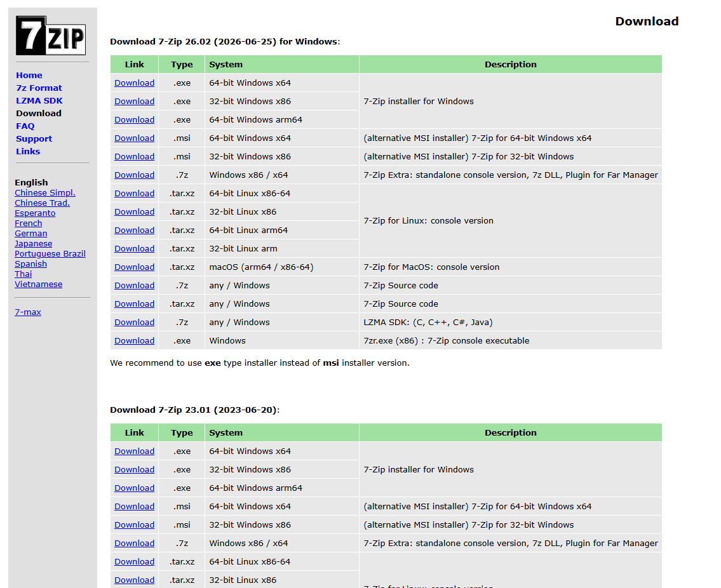Download 23.01 .exe for 32-bit Windows x86
The image size is (721, 588).
pyautogui.click(x=134, y=469)
